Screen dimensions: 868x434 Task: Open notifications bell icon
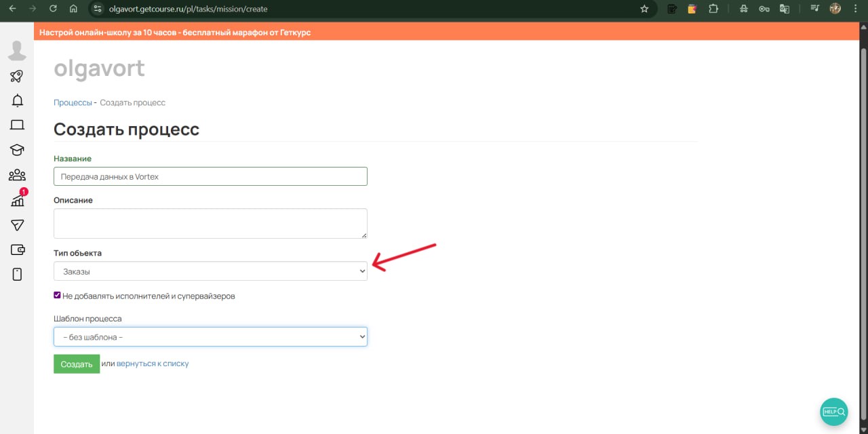(x=17, y=101)
